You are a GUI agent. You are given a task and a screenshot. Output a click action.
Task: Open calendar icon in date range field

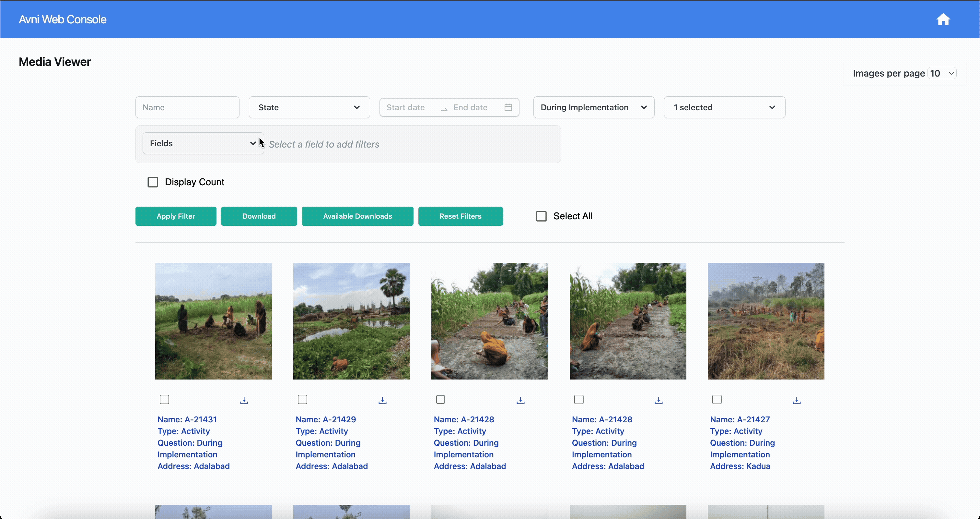coord(508,107)
